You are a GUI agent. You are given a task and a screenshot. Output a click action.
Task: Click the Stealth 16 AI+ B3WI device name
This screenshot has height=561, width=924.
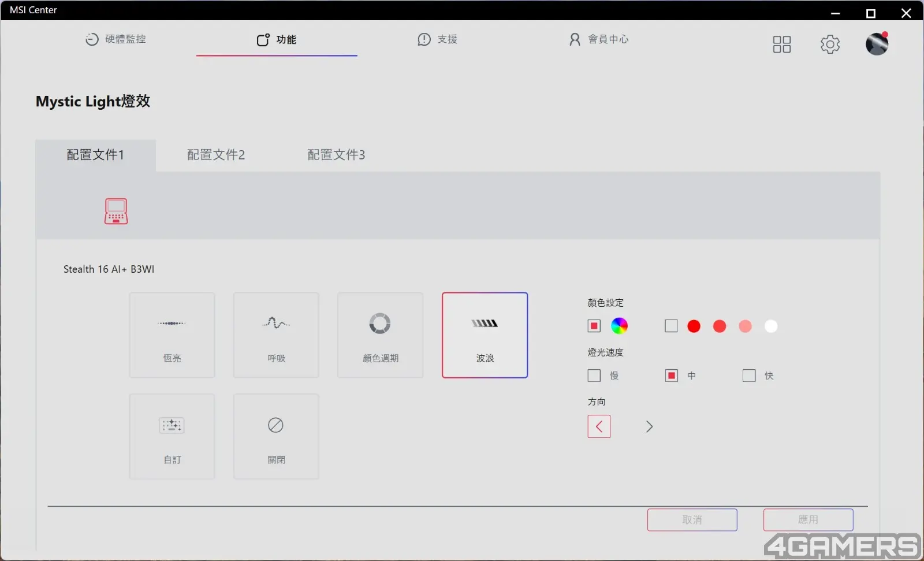click(109, 269)
